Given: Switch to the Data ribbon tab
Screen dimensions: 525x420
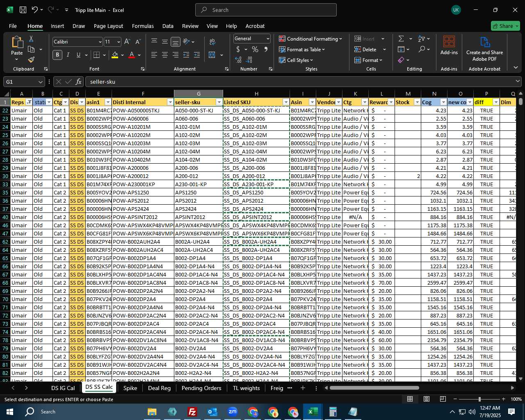Looking at the screenshot, I should (168, 26).
